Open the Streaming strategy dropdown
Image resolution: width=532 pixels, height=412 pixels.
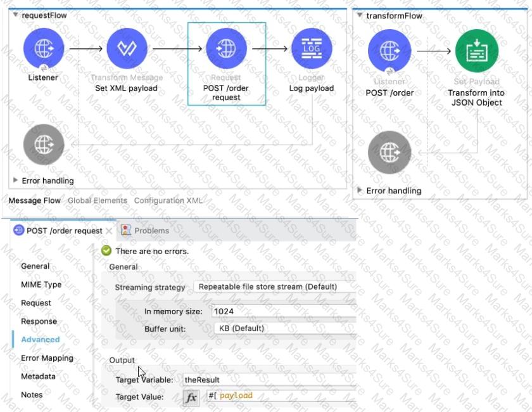tap(266, 286)
